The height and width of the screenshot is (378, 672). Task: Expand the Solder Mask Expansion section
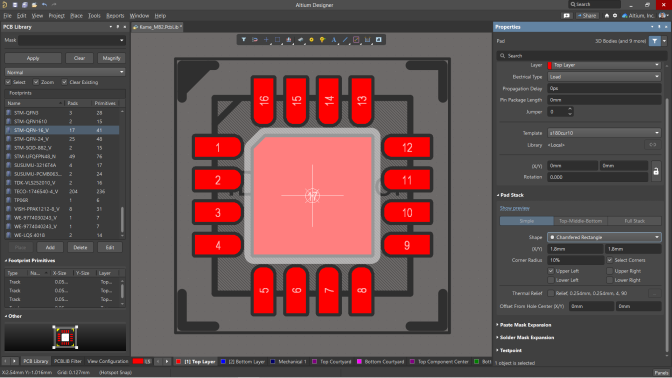(x=526, y=338)
